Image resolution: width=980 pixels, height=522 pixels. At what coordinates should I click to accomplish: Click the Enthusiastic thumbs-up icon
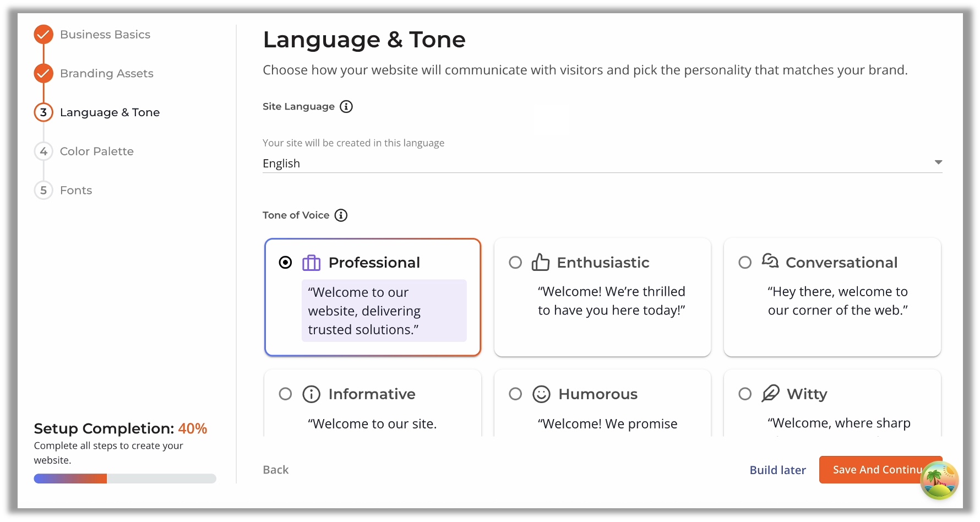click(541, 262)
